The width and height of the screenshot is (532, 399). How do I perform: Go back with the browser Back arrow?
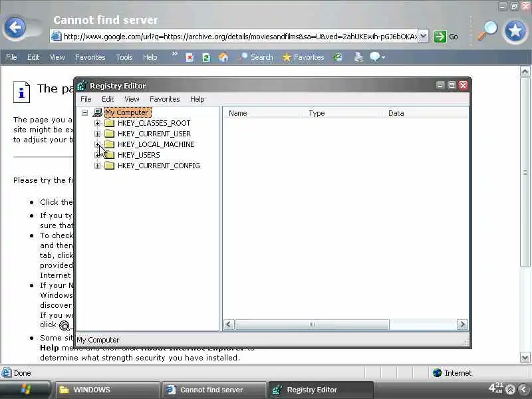15,27
